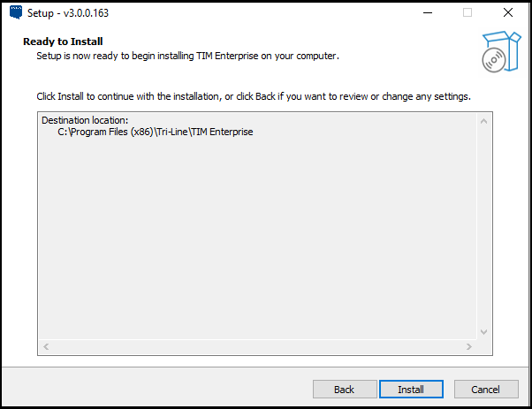Click the horizontal scrollbar's left arrow
Screen dimensions: 532x409
pyautogui.click(x=47, y=346)
